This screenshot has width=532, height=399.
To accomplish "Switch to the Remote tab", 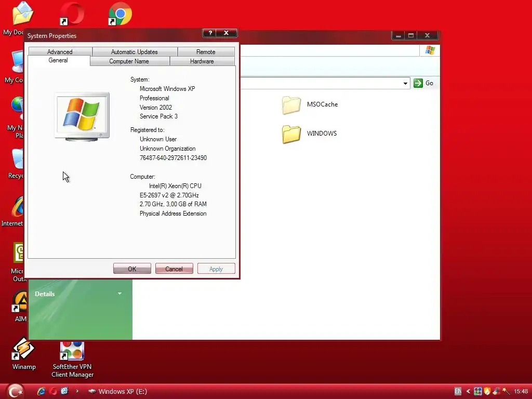I will click(206, 51).
